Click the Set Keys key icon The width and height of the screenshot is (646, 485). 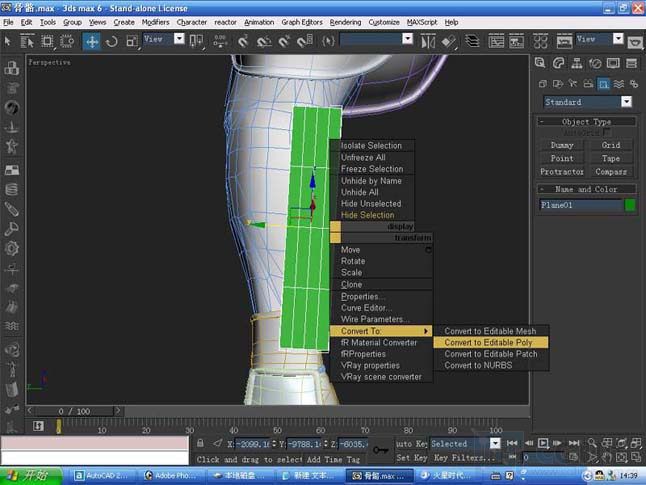click(380, 450)
